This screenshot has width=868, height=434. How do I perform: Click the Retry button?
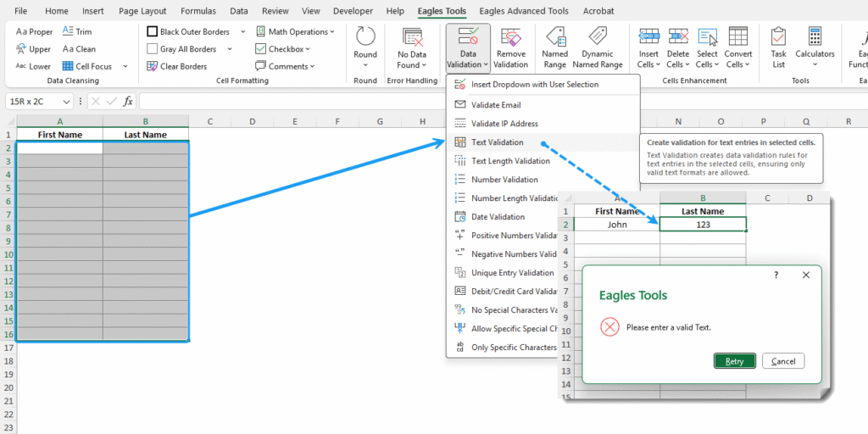(x=735, y=361)
